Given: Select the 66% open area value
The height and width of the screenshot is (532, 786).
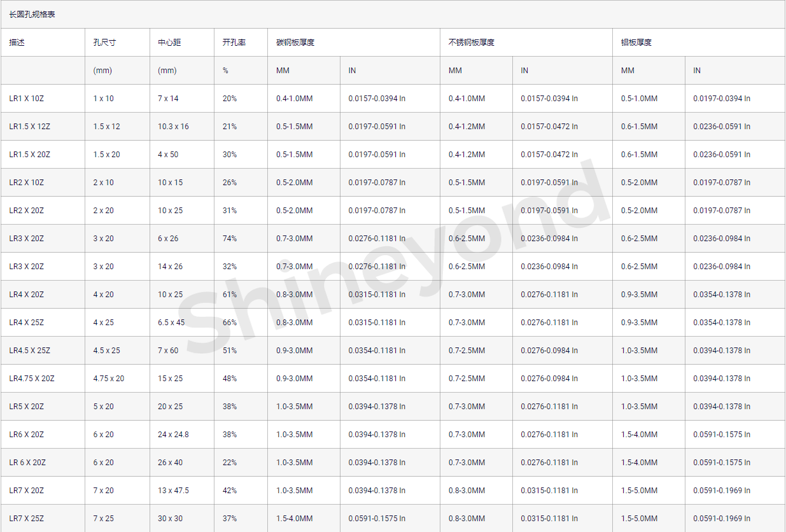Looking at the screenshot, I should tap(230, 323).
